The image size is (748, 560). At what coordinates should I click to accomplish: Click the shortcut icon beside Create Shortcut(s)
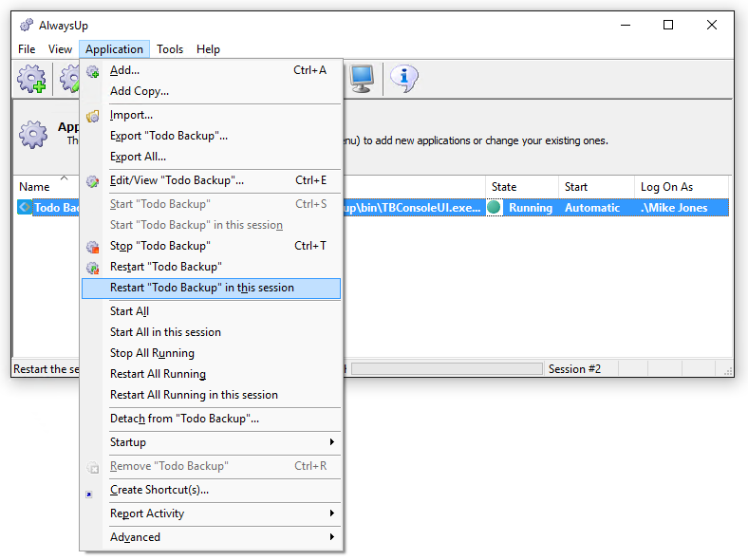click(89, 495)
